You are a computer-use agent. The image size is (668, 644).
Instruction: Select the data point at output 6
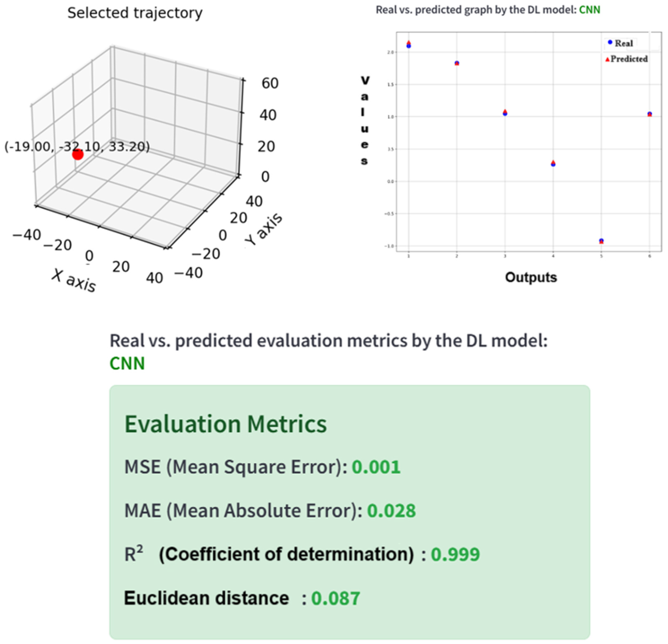coord(650,114)
